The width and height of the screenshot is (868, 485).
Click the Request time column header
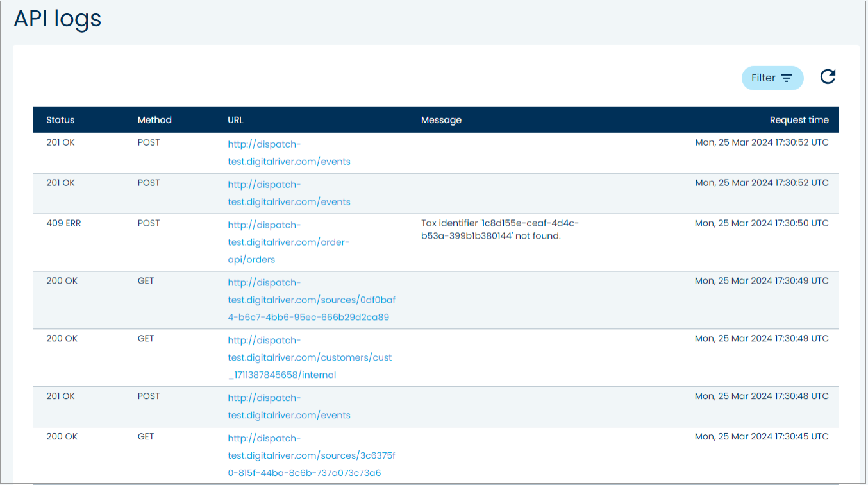(799, 120)
